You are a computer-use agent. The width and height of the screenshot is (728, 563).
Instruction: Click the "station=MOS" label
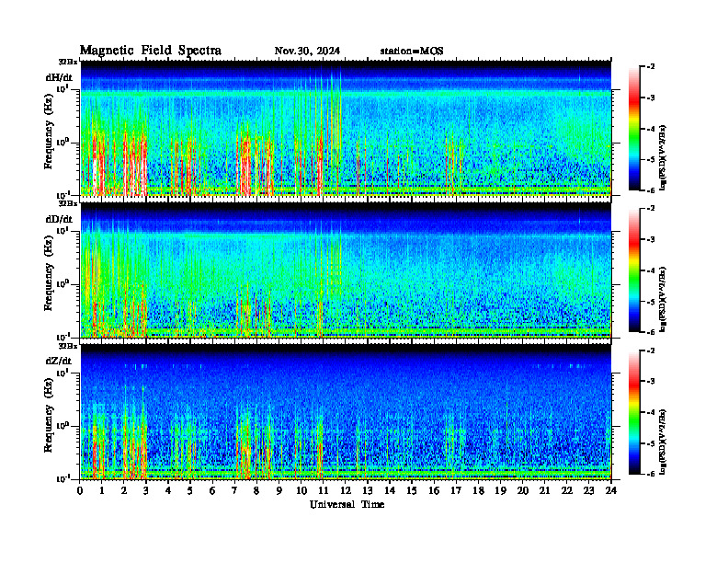pyautogui.click(x=412, y=51)
